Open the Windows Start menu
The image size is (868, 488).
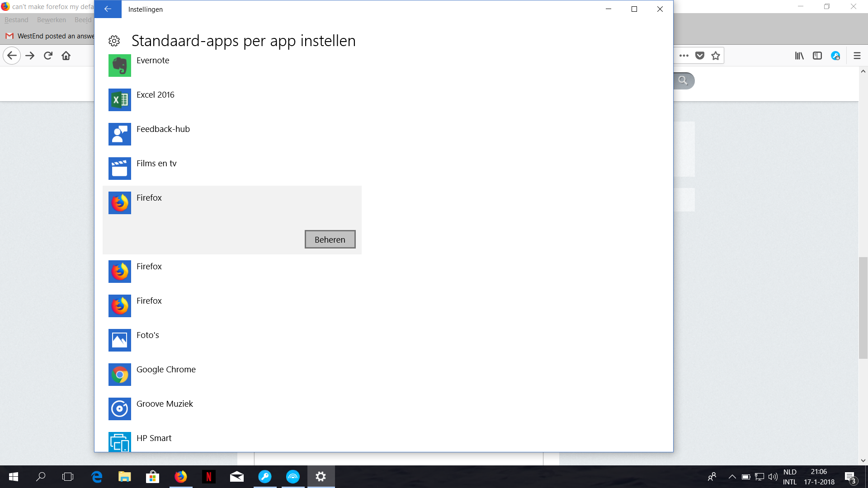point(14,477)
